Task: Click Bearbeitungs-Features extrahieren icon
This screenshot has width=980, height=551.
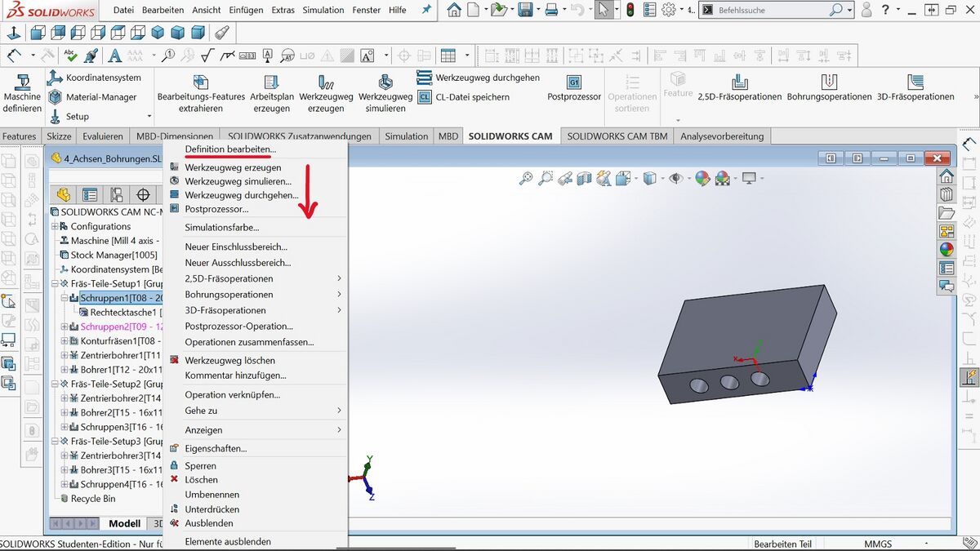Action: (x=201, y=82)
